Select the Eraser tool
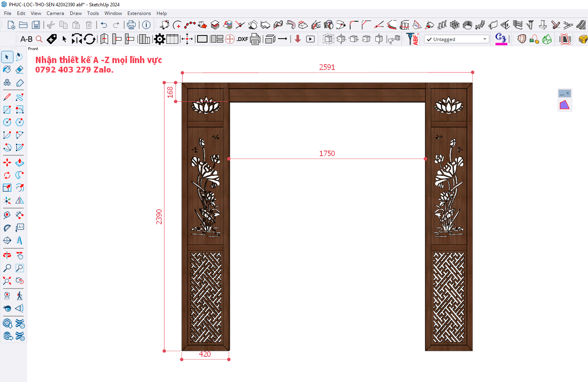 coord(19,70)
